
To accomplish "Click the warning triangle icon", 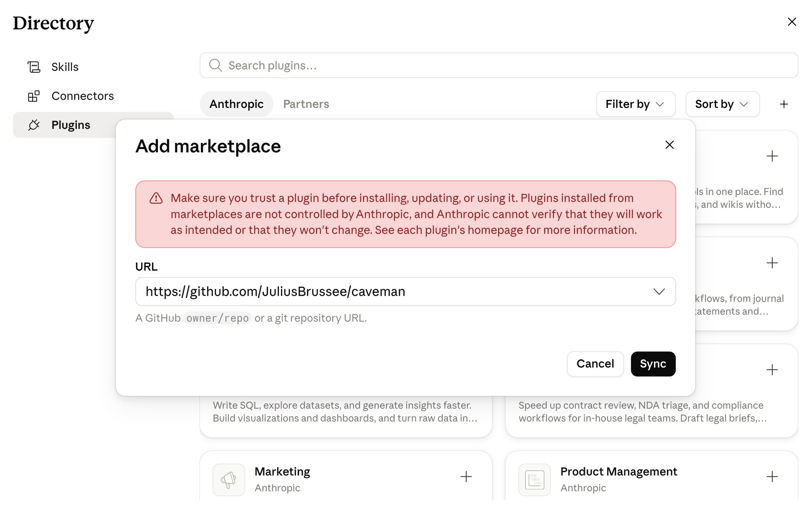I will [156, 198].
